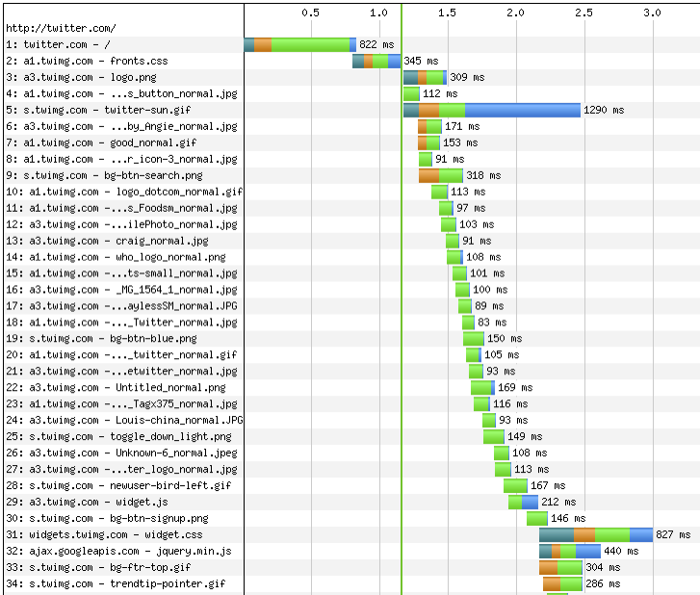Click the 112 ms label on row 4
Screen dimensions: 700x595
(x=440, y=93)
